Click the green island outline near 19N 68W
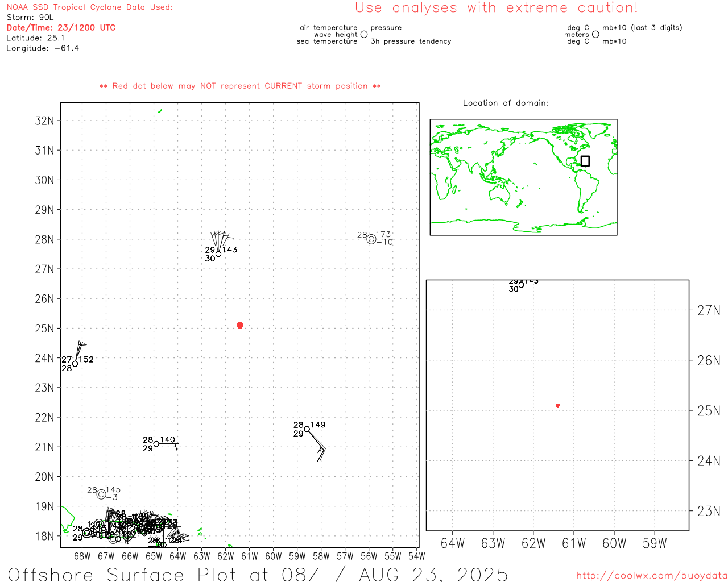Viewport: 728px width, 582px height. click(x=67, y=519)
